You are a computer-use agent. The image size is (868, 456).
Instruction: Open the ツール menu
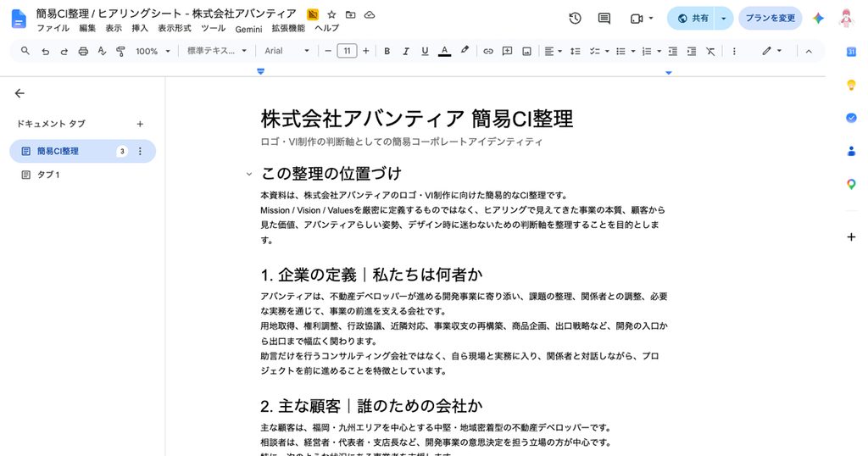tap(213, 28)
